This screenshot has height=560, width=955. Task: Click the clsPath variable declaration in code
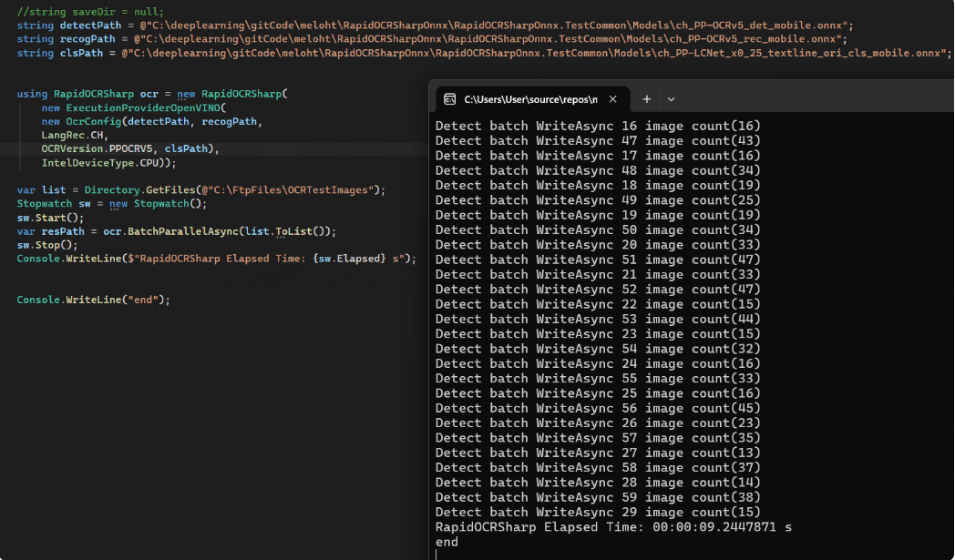(x=484, y=53)
